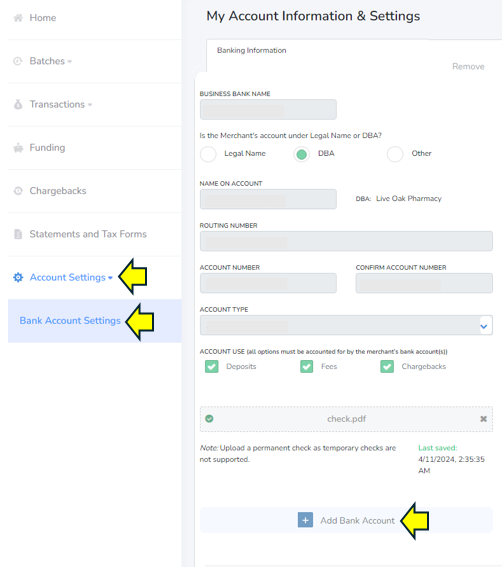
Task: Click the Transactions sidebar label
Action: click(57, 105)
